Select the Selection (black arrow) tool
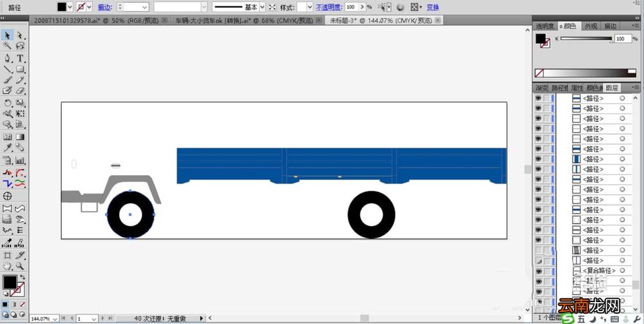 coord(7,35)
